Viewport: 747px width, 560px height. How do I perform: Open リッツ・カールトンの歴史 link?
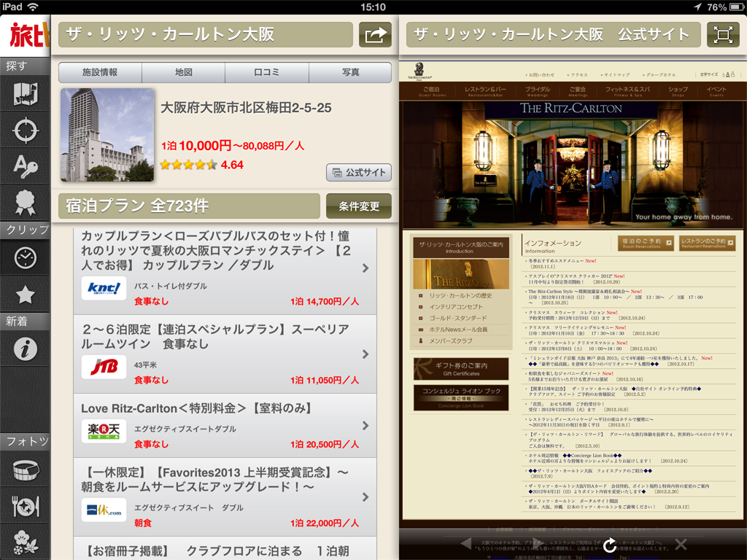[460, 296]
